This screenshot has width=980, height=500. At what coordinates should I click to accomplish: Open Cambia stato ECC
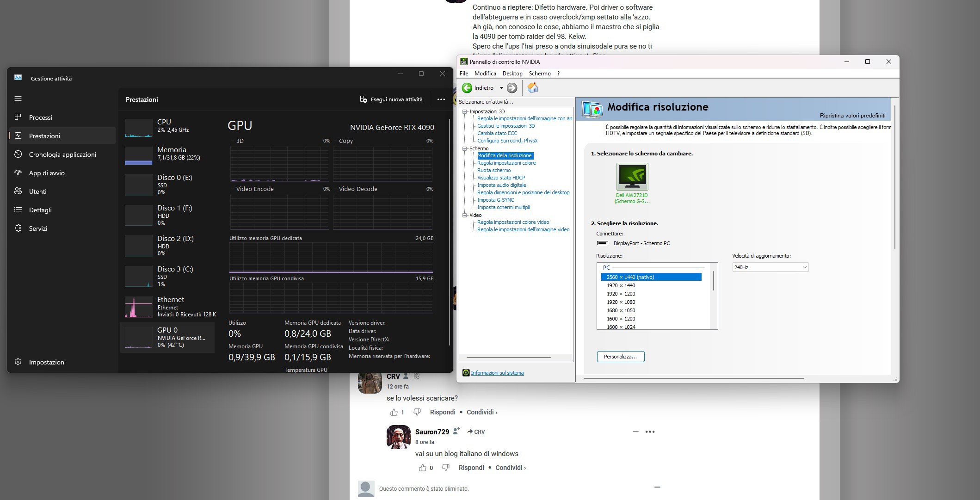tap(497, 133)
